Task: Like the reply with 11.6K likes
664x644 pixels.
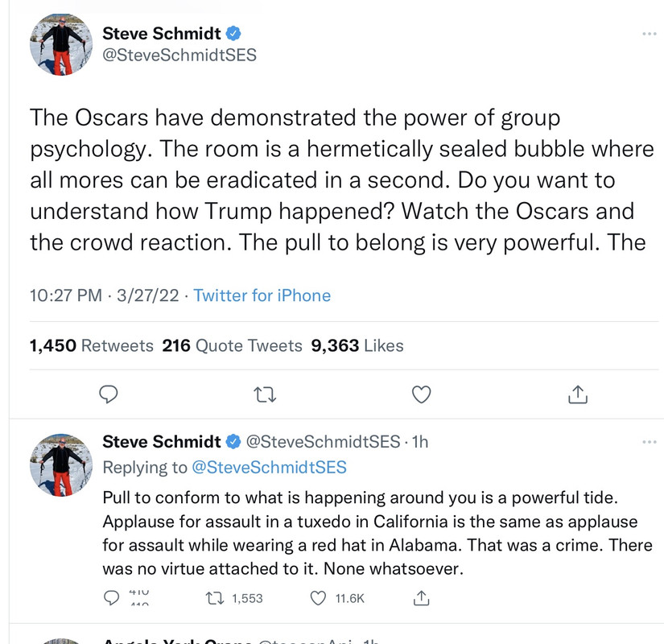Action: coord(319,598)
